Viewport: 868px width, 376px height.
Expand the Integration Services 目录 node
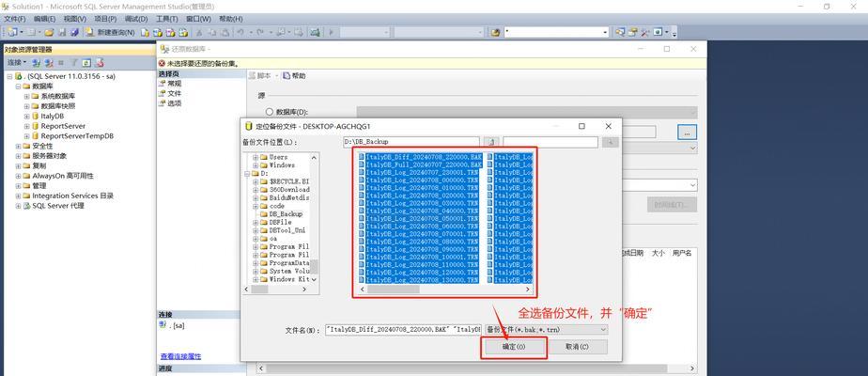click(18, 196)
